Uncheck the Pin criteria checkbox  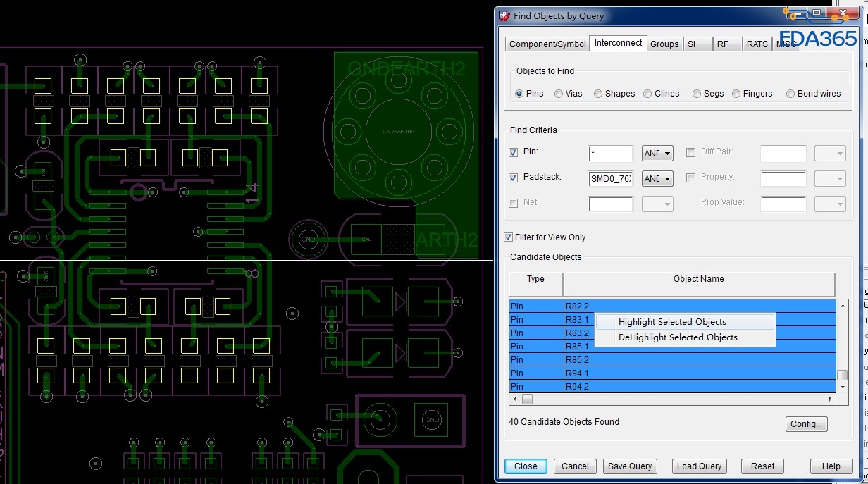coord(513,153)
